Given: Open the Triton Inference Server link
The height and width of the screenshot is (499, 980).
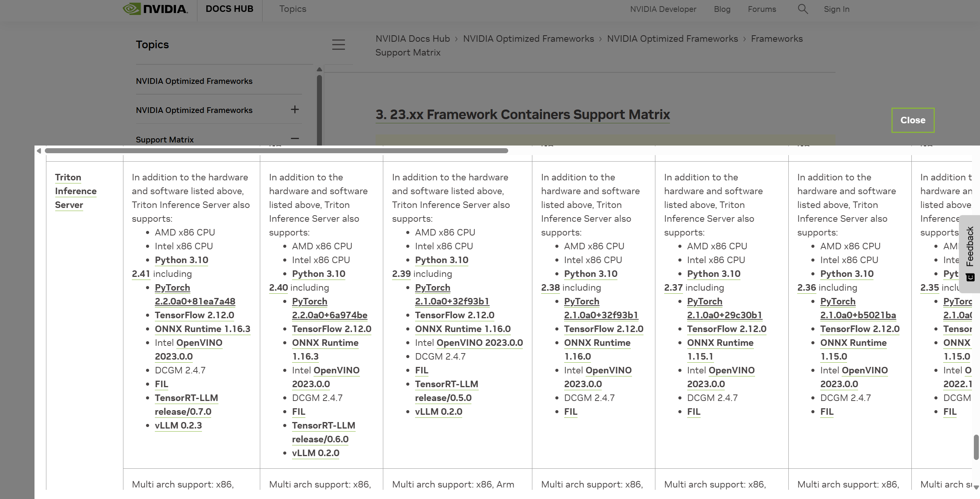Looking at the screenshot, I should coord(76,191).
